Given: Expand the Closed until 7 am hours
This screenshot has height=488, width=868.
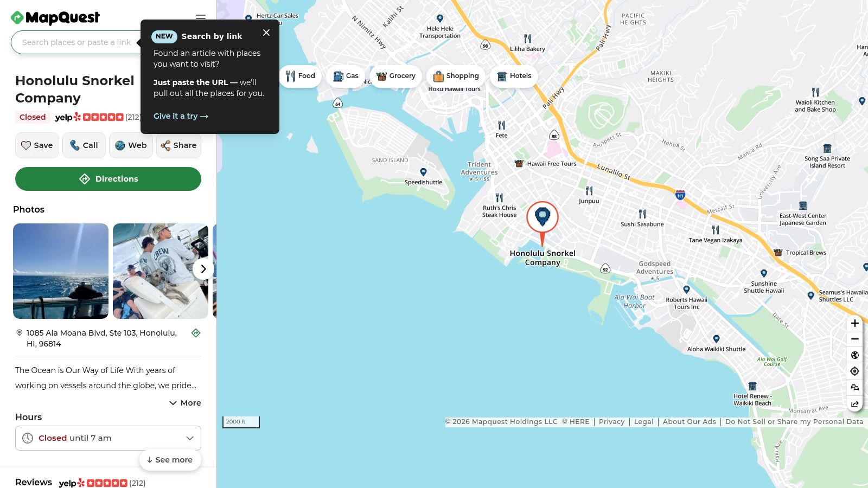Looking at the screenshot, I should tap(108, 438).
